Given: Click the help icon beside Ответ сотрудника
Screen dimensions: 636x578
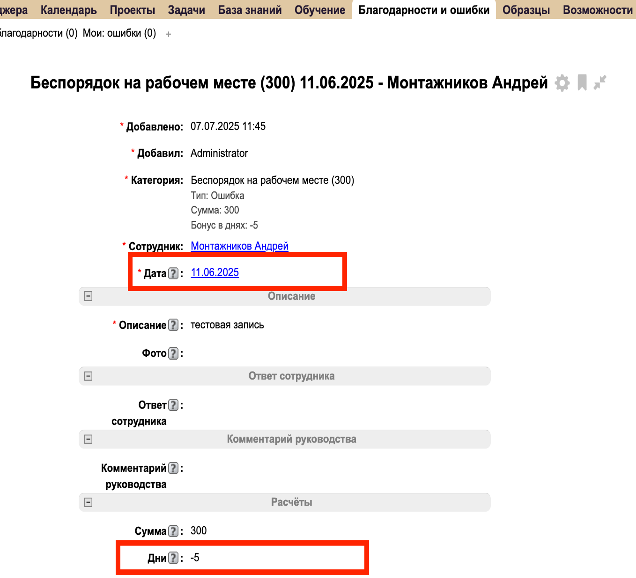Looking at the screenshot, I should tap(173, 405).
